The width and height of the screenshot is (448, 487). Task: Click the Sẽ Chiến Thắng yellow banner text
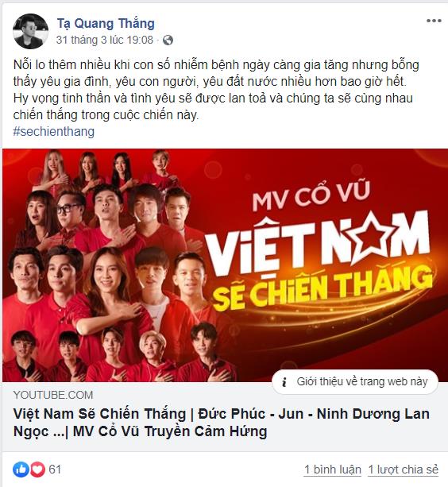point(322,288)
